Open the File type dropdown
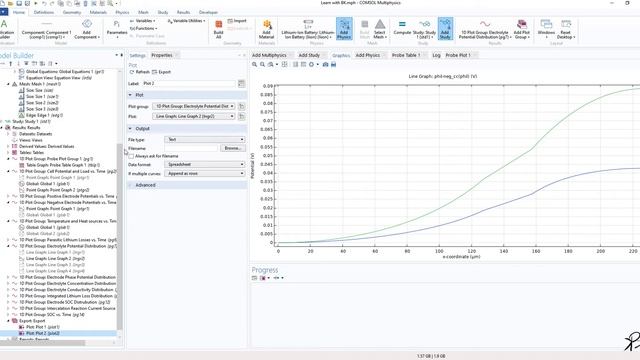Screen dimensions: 640x360 click(x=204, y=140)
